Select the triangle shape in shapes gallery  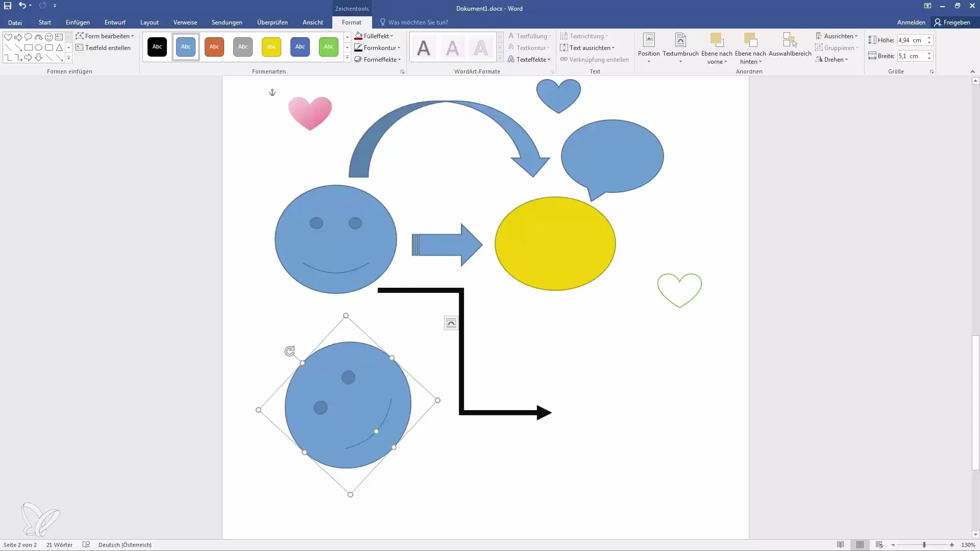59,47
